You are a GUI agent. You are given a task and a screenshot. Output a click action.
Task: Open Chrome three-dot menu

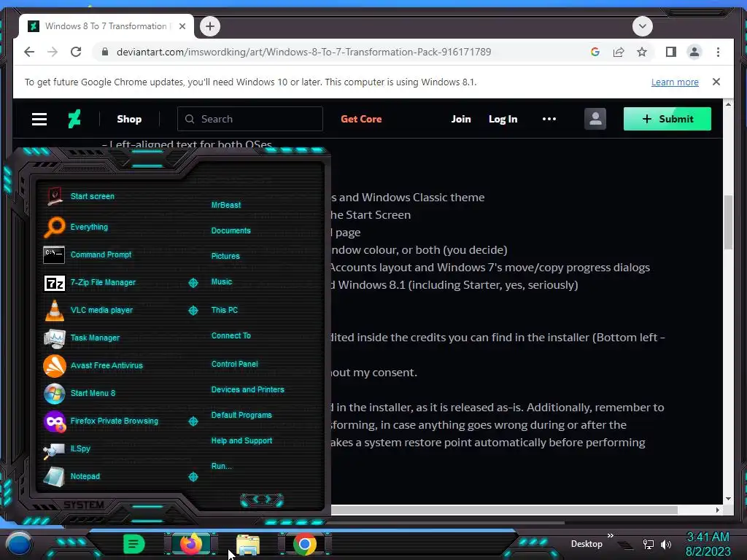pyautogui.click(x=718, y=52)
